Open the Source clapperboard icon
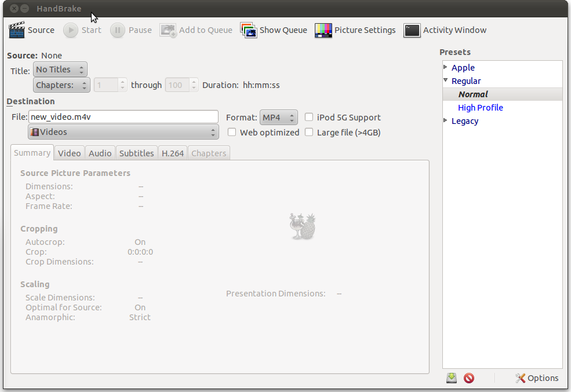Image resolution: width=571 pixels, height=392 pixels. (x=17, y=30)
